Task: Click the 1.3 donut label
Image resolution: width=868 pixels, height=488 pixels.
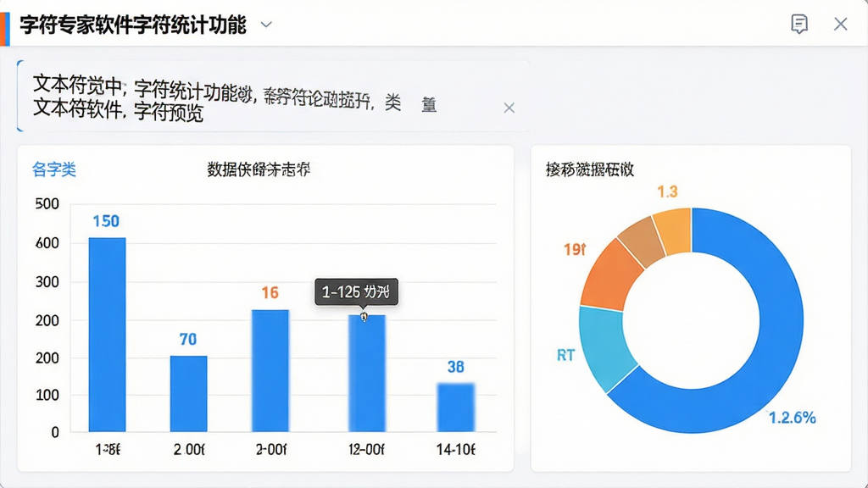Action: click(667, 191)
